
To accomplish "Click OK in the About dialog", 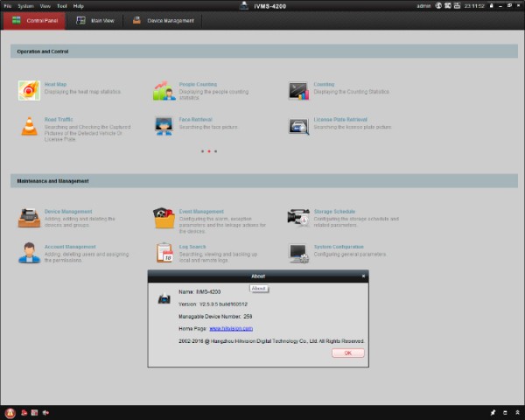I will tap(348, 353).
